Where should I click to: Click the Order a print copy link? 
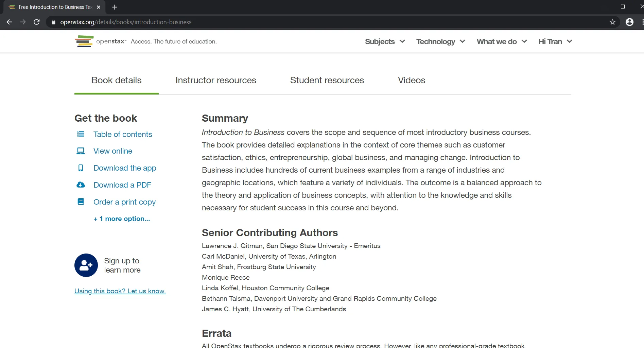pos(124,202)
